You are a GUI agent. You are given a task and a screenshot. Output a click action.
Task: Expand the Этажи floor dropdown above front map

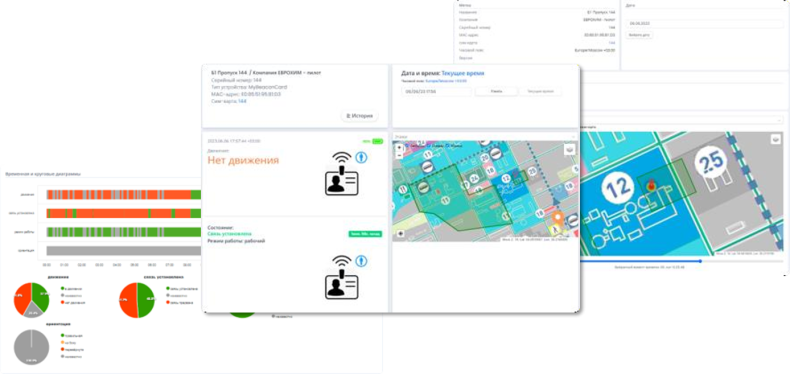coord(484,136)
